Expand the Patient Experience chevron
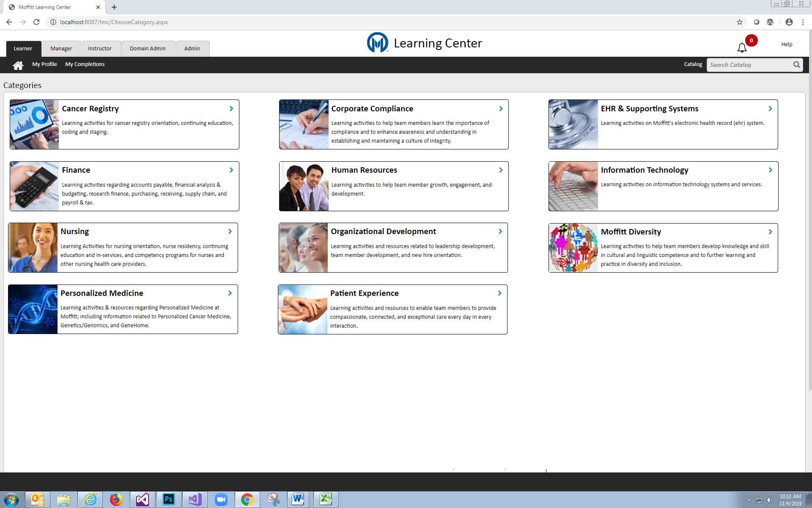The height and width of the screenshot is (508, 812). [x=499, y=293]
